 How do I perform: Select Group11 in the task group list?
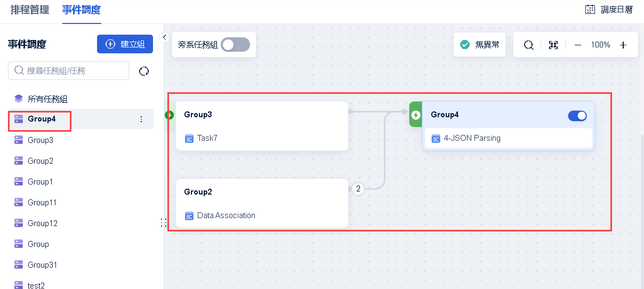[x=42, y=203]
